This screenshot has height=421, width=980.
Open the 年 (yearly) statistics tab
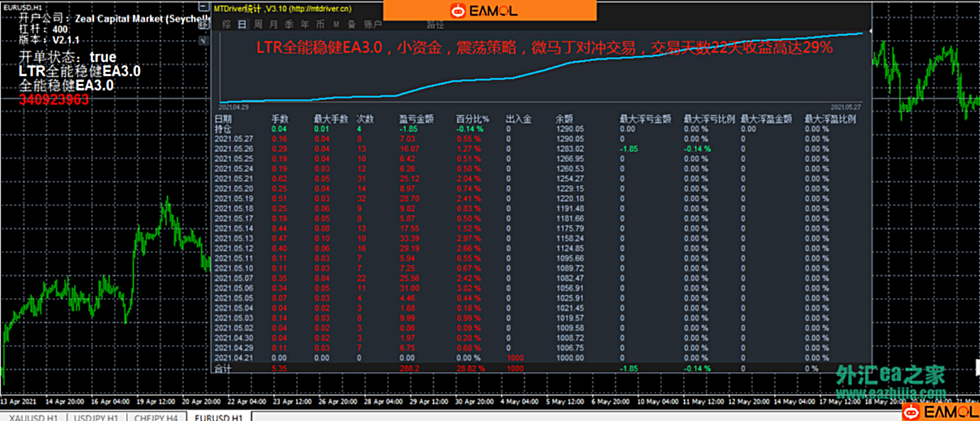click(x=304, y=24)
